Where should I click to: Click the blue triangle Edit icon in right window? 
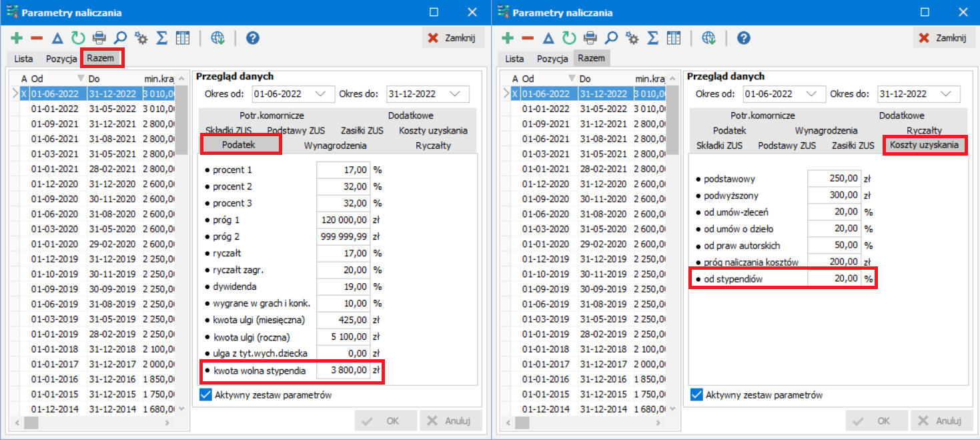tap(548, 38)
